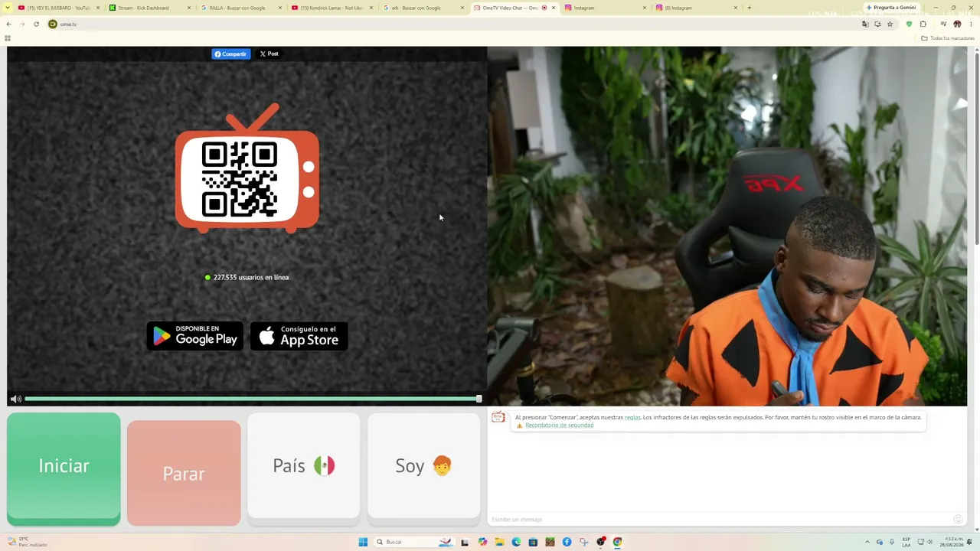Switch to the first Instagram tab

pos(605,8)
